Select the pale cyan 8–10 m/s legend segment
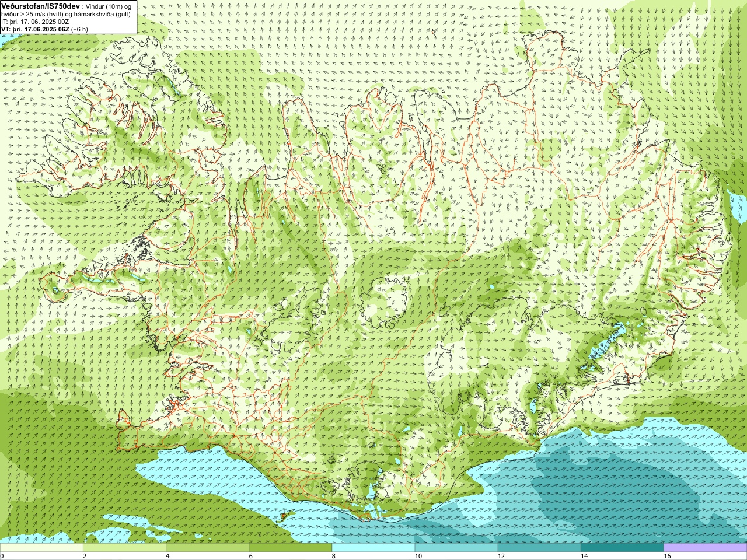Image resolution: width=747 pixels, height=560 pixels. [x=373, y=548]
